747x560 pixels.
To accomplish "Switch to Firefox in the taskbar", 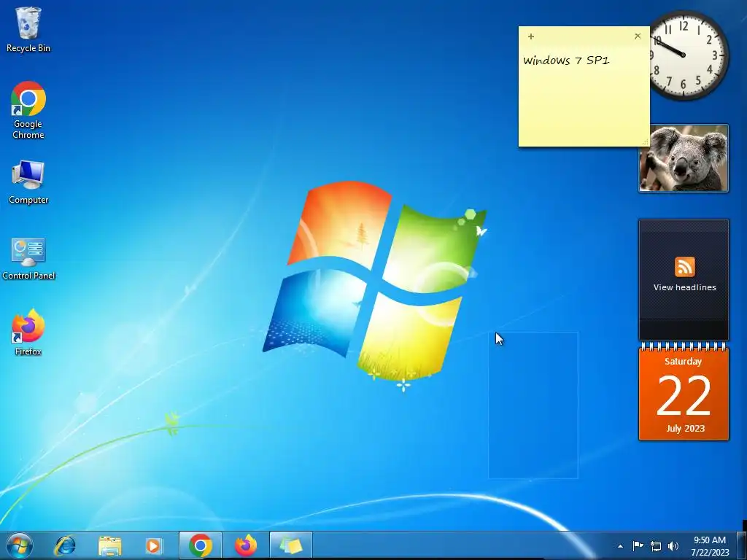I will pos(246,545).
